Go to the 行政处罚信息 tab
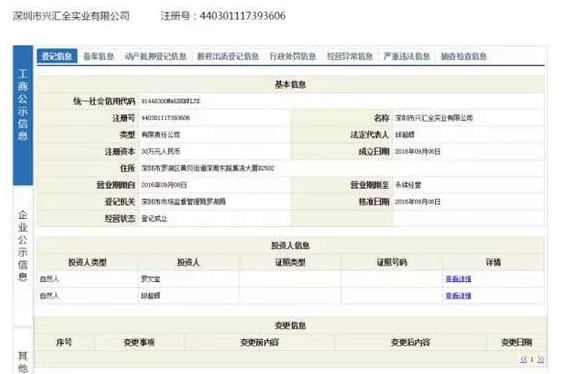Image resolution: width=567 pixels, height=374 pixels. (293, 56)
